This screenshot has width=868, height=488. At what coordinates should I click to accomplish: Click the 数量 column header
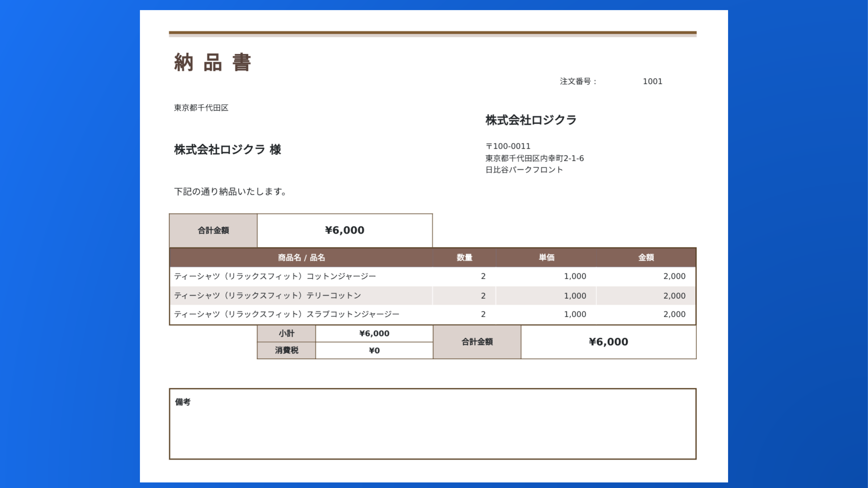coord(464,258)
